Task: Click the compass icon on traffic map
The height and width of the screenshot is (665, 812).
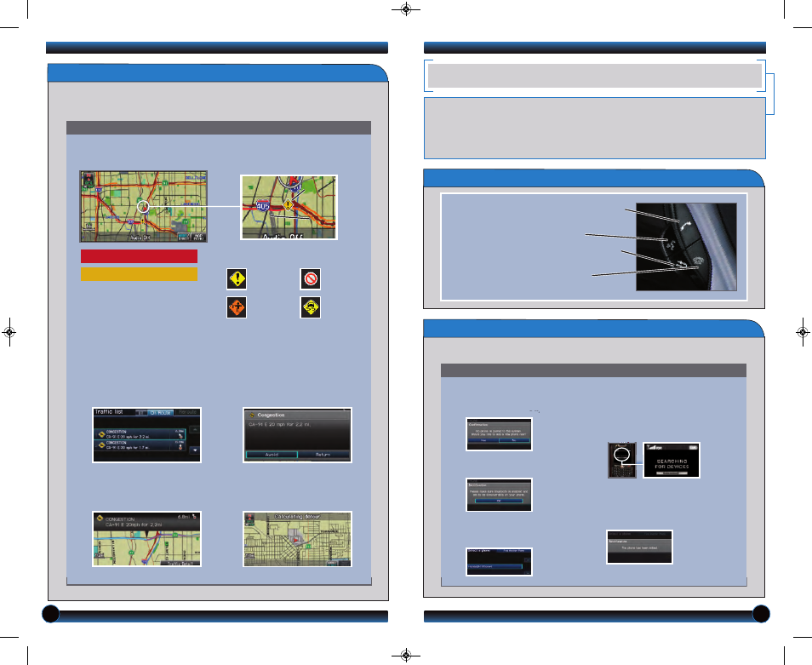Action: tap(89, 179)
